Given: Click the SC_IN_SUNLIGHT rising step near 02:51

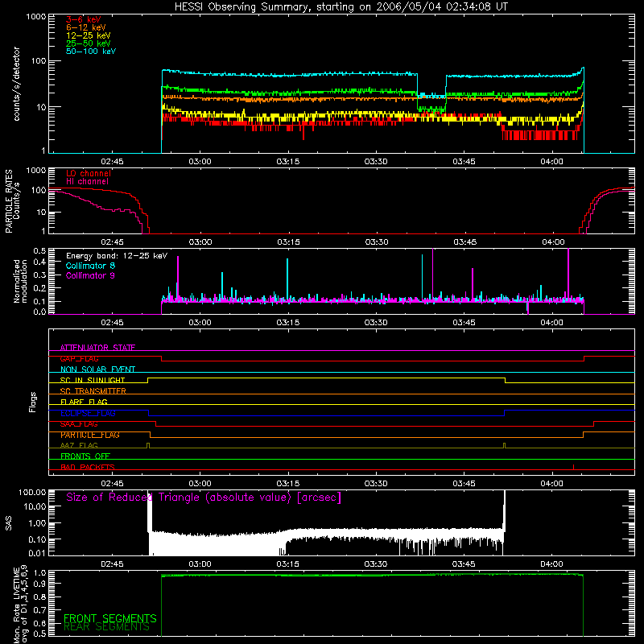Looking at the screenshot, I should pyautogui.click(x=147, y=380).
